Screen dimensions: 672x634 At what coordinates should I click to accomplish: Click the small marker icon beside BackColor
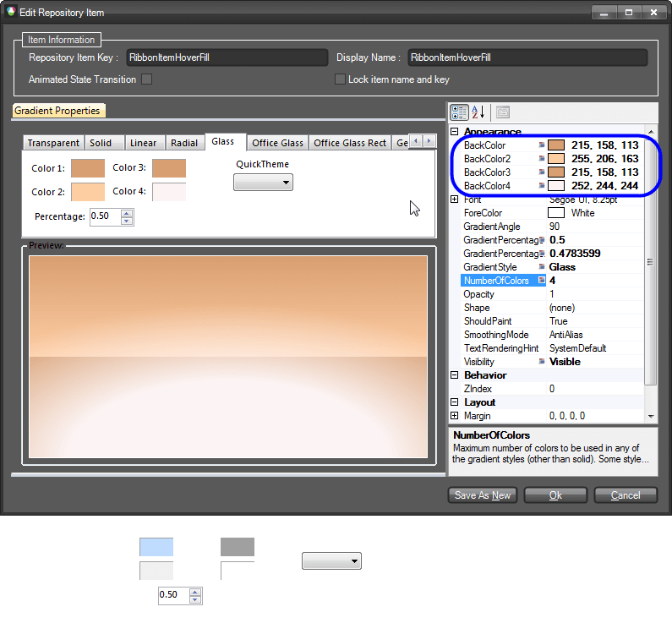tap(542, 145)
